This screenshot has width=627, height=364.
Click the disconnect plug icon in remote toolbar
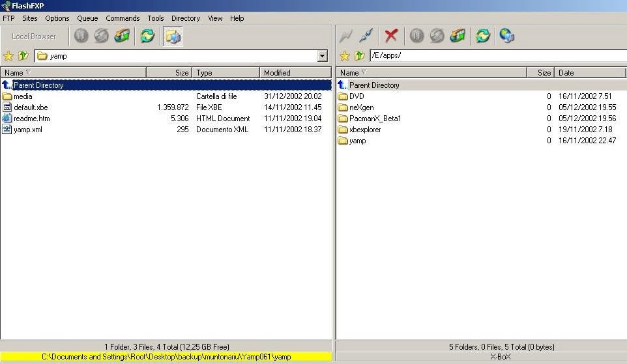click(366, 36)
